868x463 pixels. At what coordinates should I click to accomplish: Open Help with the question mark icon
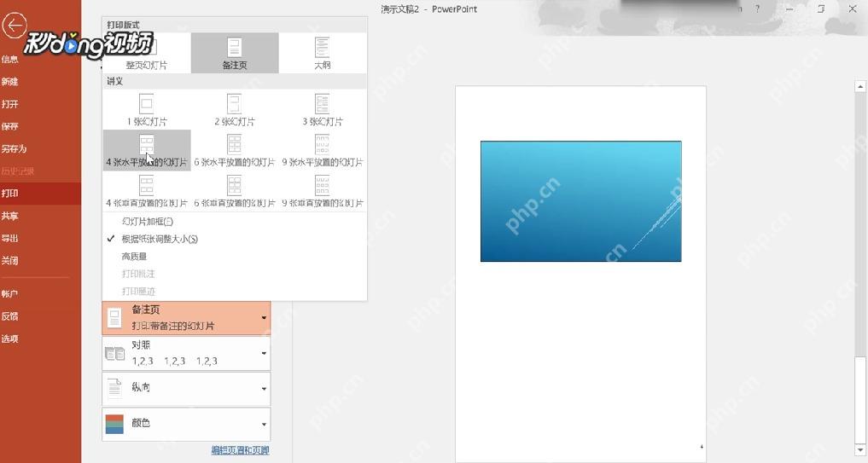tap(757, 9)
